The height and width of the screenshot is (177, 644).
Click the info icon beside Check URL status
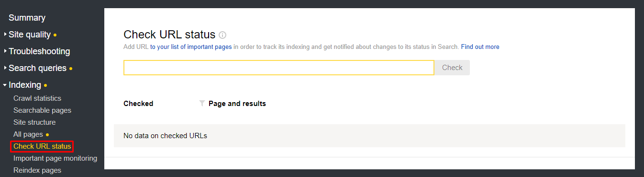tap(222, 35)
